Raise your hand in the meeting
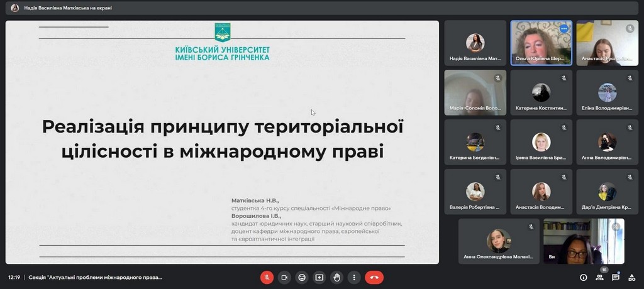 (337, 277)
